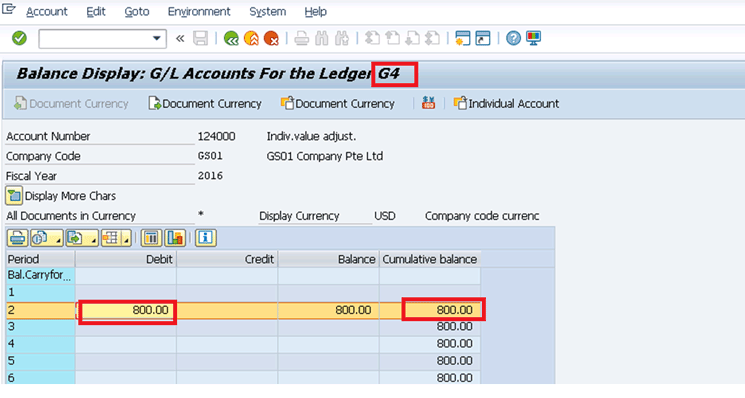This screenshot has height=398, width=745.
Task: Click the Display More Chars text
Action: coord(70,196)
